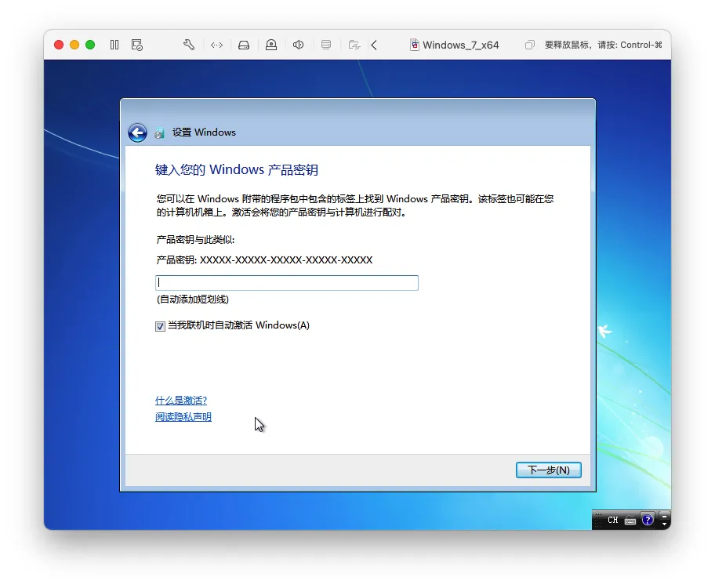Open virtual machine settings wrench
715x588 pixels.
pos(189,45)
